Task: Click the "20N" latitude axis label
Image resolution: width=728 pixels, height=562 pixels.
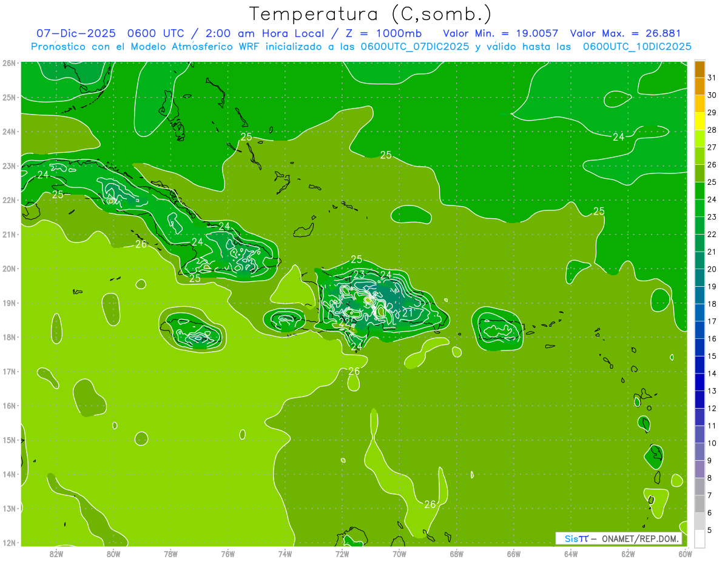Action: click(x=9, y=269)
